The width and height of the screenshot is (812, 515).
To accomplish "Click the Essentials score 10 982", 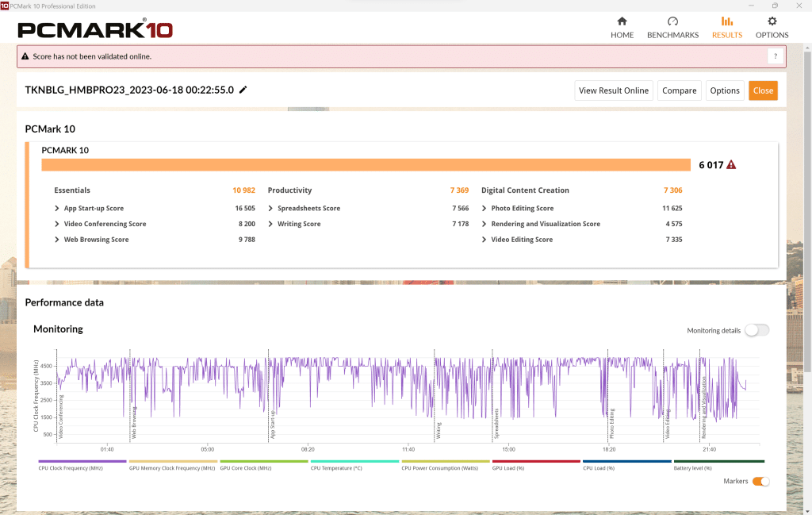I will 243,190.
